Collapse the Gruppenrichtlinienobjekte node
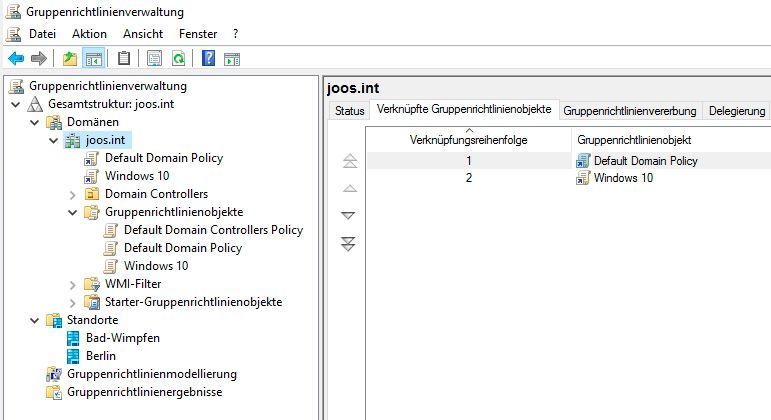The image size is (771, 420). (73, 212)
